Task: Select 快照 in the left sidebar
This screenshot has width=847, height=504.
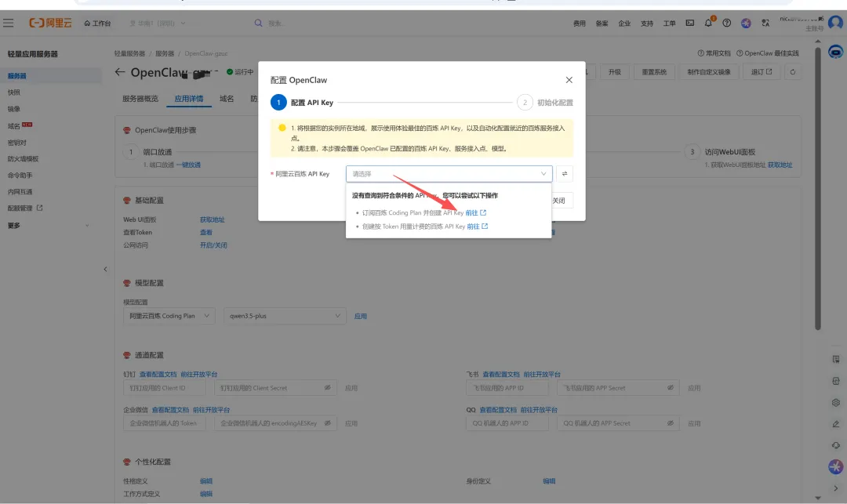Action: tap(14, 92)
